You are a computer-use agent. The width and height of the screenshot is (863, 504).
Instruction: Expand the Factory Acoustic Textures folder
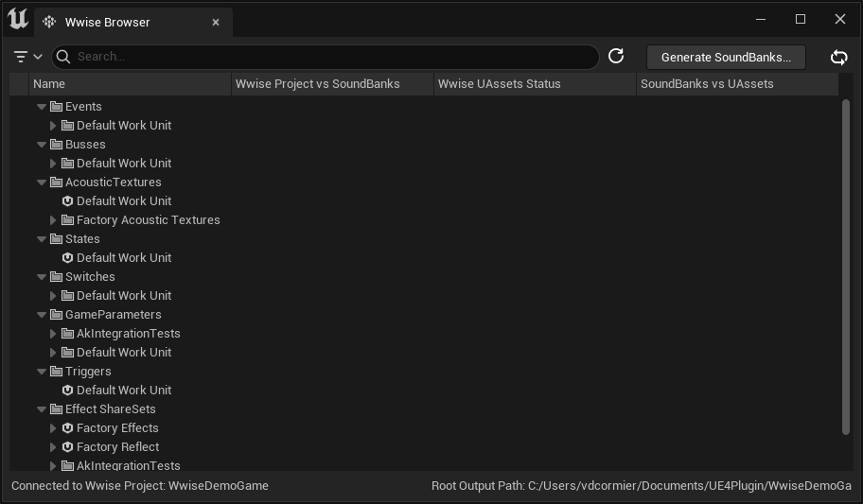click(54, 220)
